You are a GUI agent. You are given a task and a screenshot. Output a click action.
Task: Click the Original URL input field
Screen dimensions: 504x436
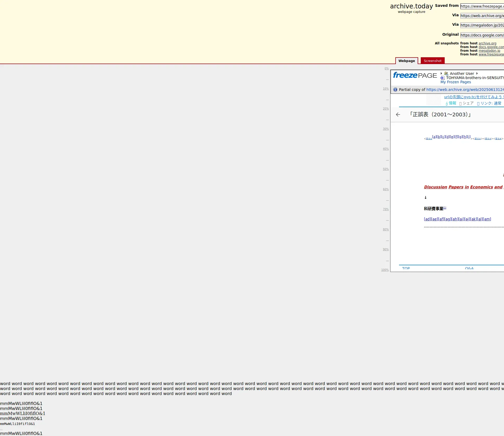(482, 35)
